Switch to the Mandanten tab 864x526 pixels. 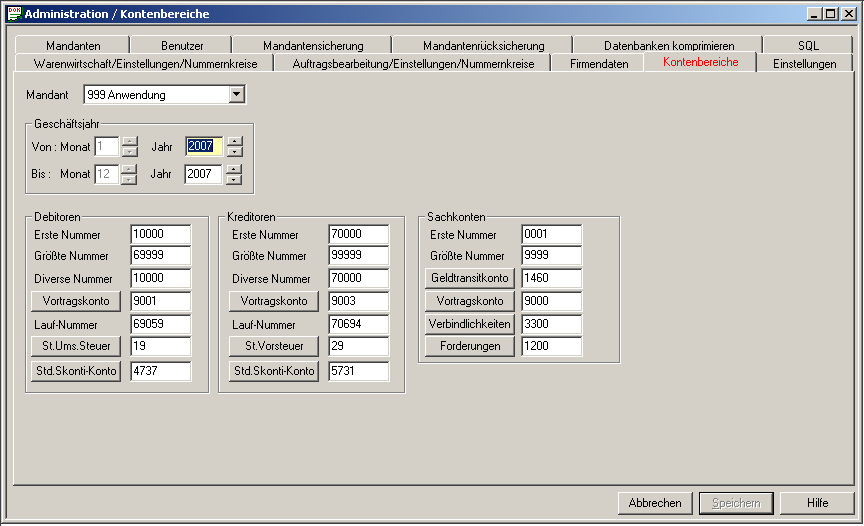coord(73,45)
